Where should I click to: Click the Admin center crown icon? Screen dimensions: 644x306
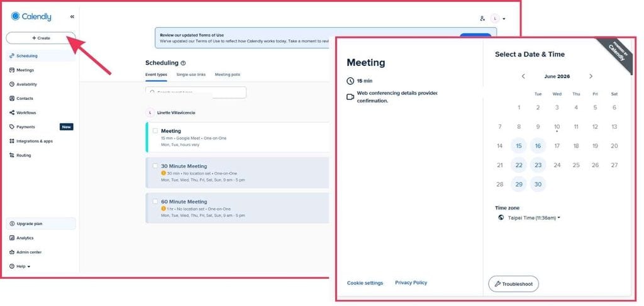[x=12, y=252]
